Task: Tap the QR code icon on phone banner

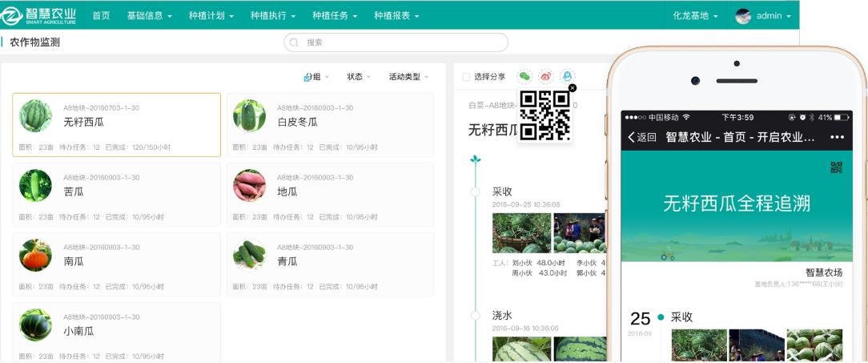Action: pos(836,167)
